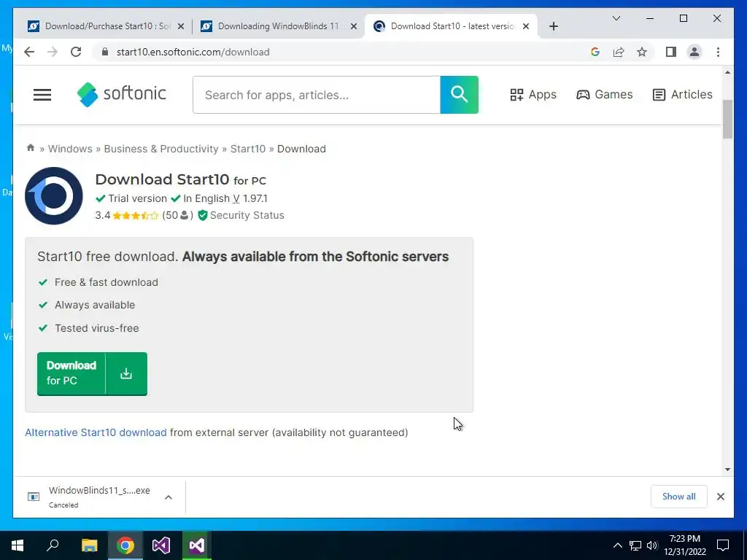The height and width of the screenshot is (560, 747).
Task: Open the Chrome side panel
Action: (x=671, y=52)
